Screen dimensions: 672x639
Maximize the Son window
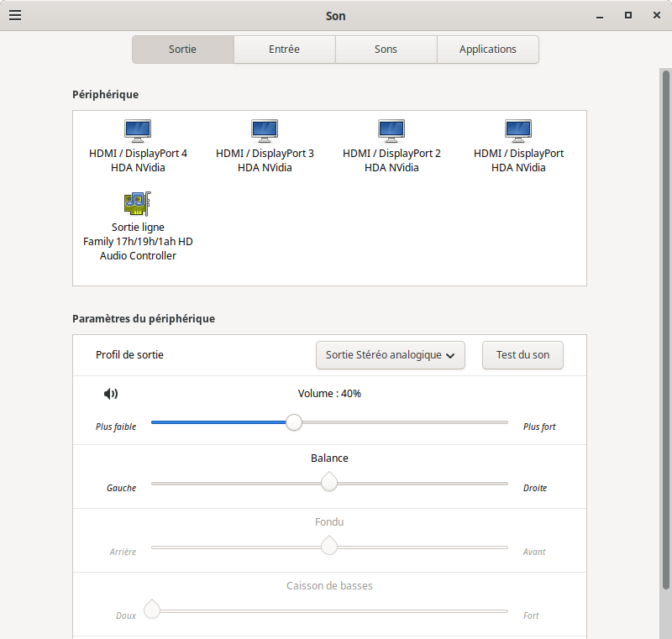[627, 15]
